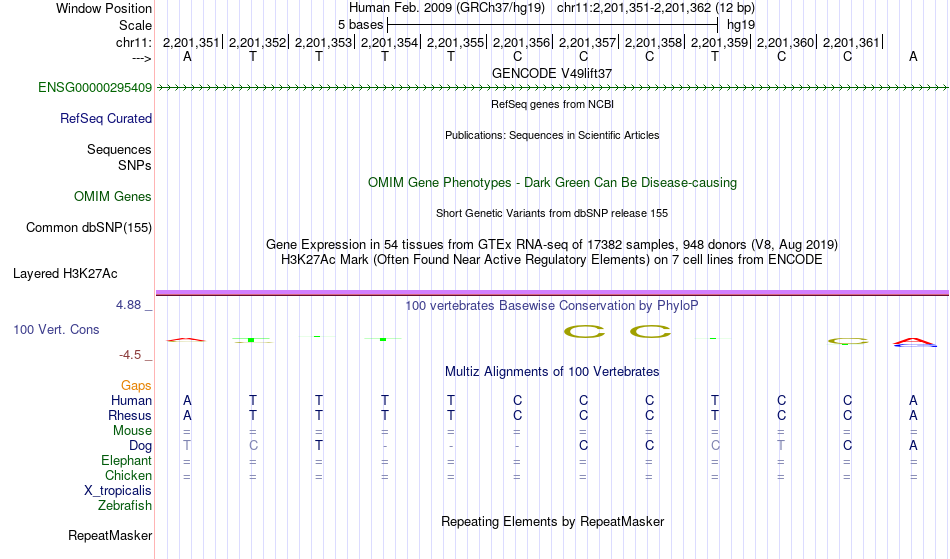Viewport: 950px width, 559px height.
Task: Open Repeating Elements by RepeatMasker title
Action: pos(553,522)
